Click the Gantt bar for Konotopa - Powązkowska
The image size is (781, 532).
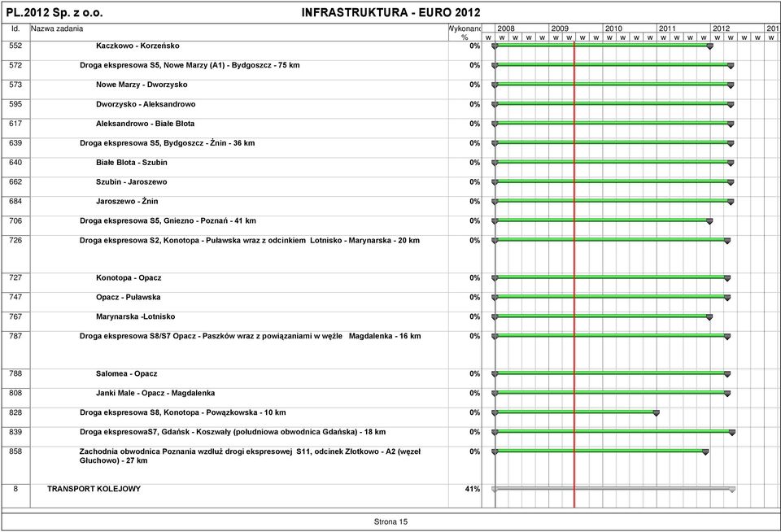[x=575, y=412]
